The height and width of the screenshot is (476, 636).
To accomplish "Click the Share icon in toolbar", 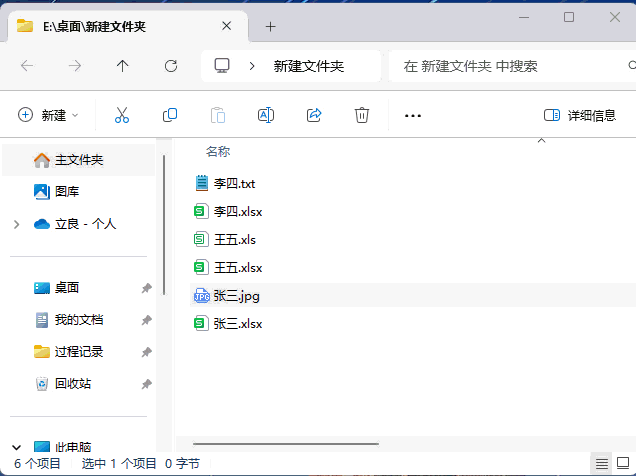I will (x=314, y=115).
